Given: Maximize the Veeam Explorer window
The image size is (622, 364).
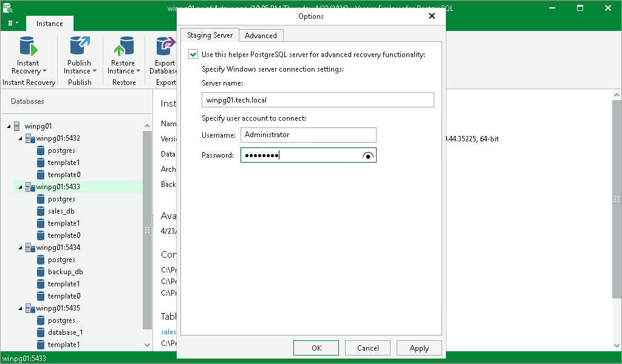Looking at the screenshot, I should tap(580, 8).
